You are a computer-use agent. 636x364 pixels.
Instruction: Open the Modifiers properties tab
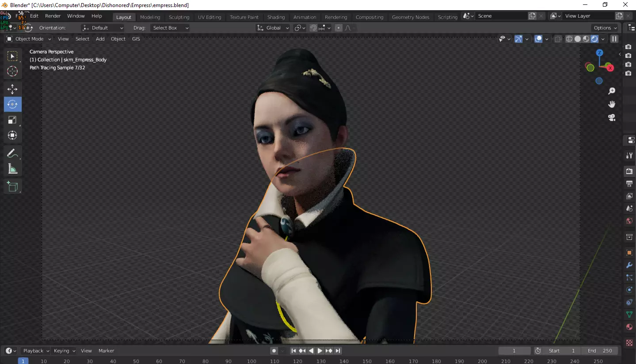pyautogui.click(x=629, y=265)
